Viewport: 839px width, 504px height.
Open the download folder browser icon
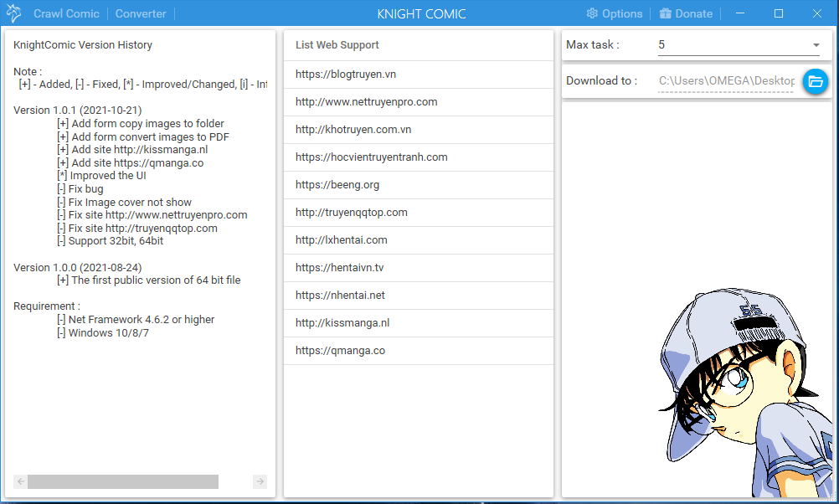tap(816, 81)
